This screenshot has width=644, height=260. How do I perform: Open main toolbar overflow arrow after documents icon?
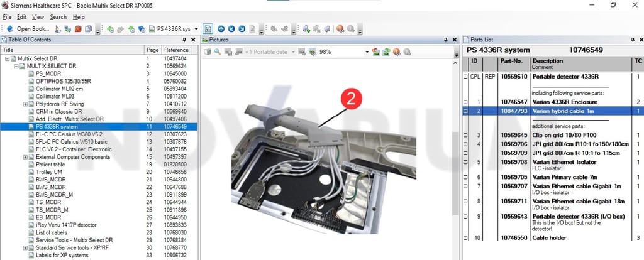pyautogui.click(x=97, y=30)
